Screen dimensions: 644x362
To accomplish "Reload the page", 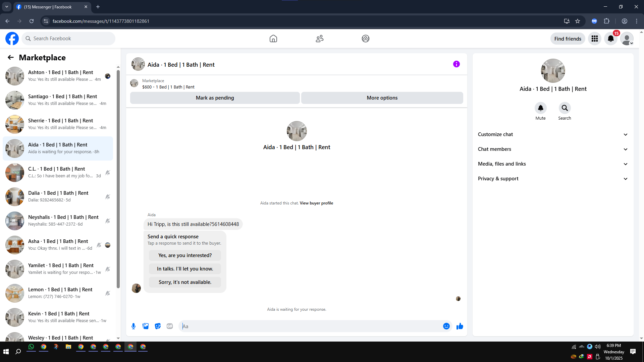I will click(32, 21).
